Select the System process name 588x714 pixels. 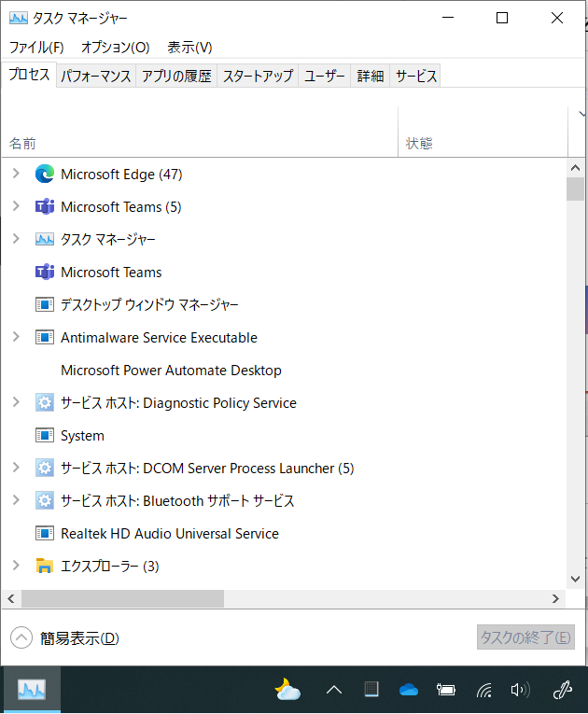click(82, 436)
